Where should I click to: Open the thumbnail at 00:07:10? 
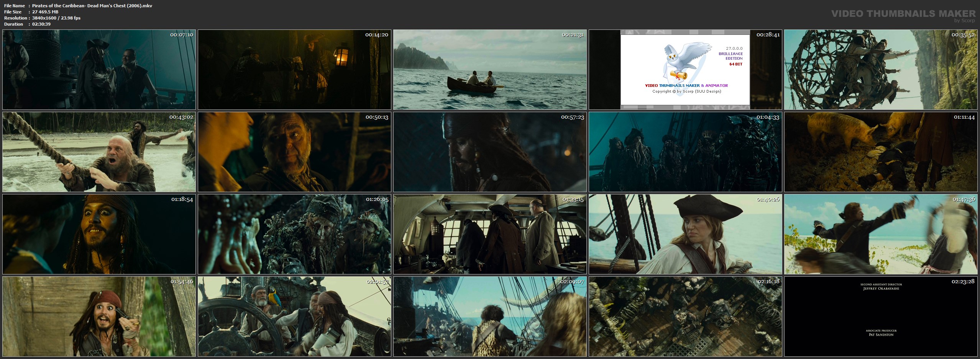click(x=99, y=70)
